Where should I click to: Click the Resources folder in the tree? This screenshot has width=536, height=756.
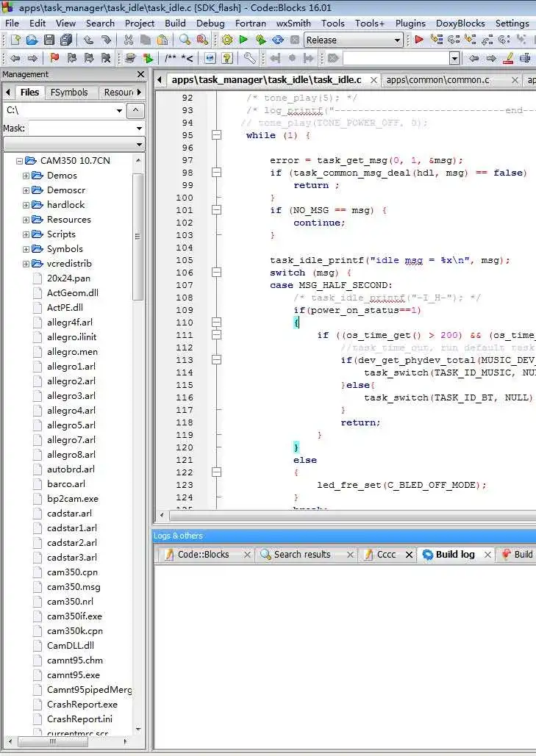click(x=68, y=220)
